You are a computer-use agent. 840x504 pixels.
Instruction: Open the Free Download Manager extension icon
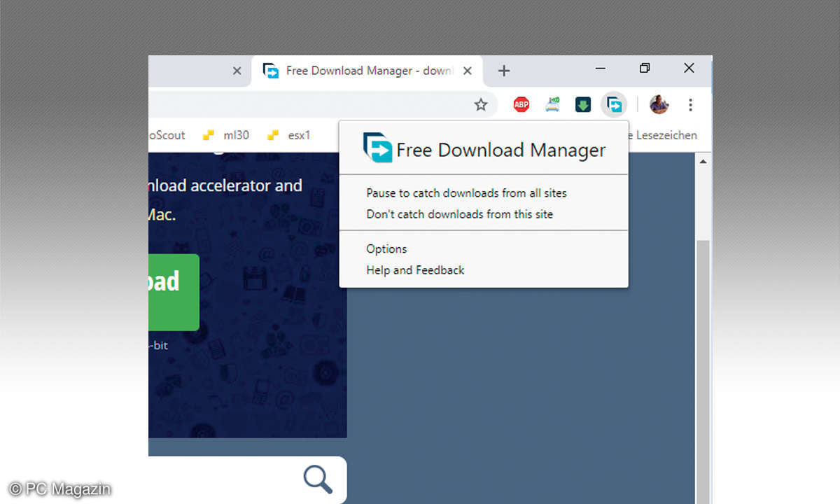(614, 105)
